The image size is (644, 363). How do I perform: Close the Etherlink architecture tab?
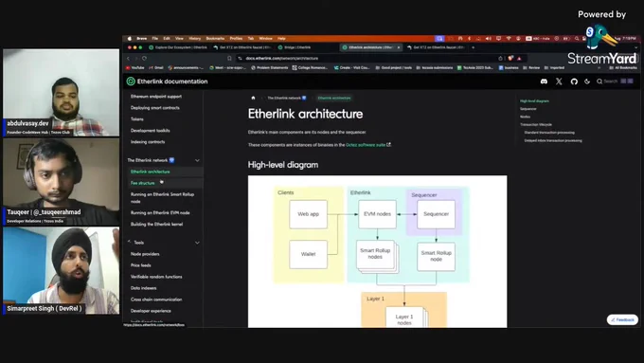[x=399, y=47]
